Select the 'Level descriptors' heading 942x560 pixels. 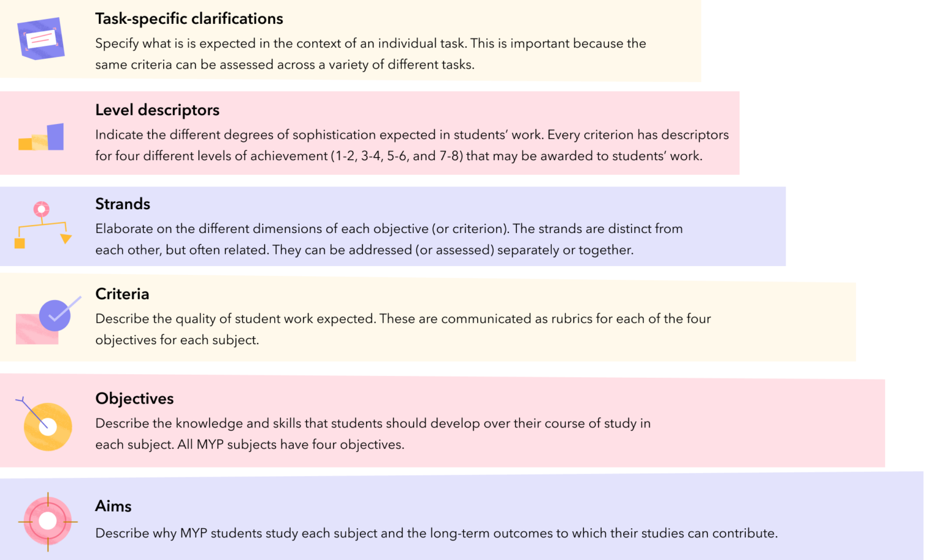pos(157,110)
